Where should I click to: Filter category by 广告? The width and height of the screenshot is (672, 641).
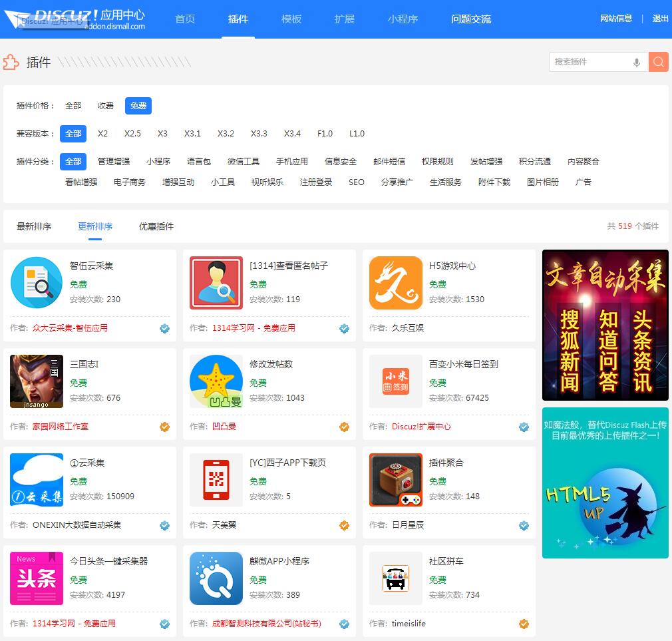584,182
